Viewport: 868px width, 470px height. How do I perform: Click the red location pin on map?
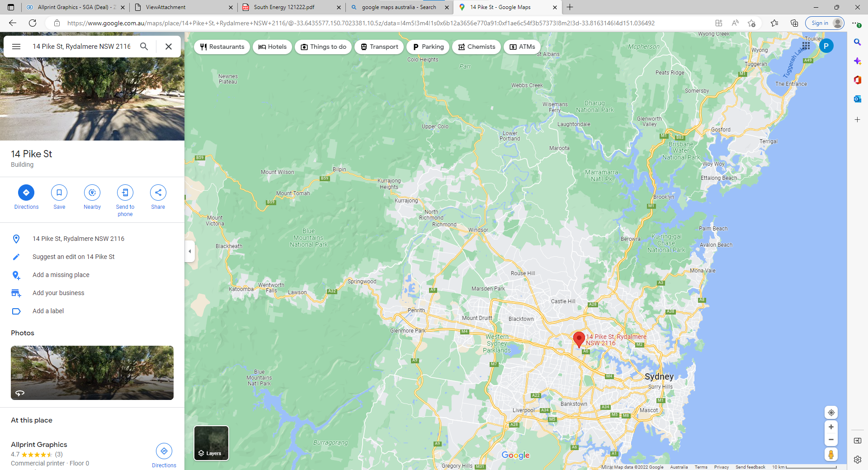[579, 339]
